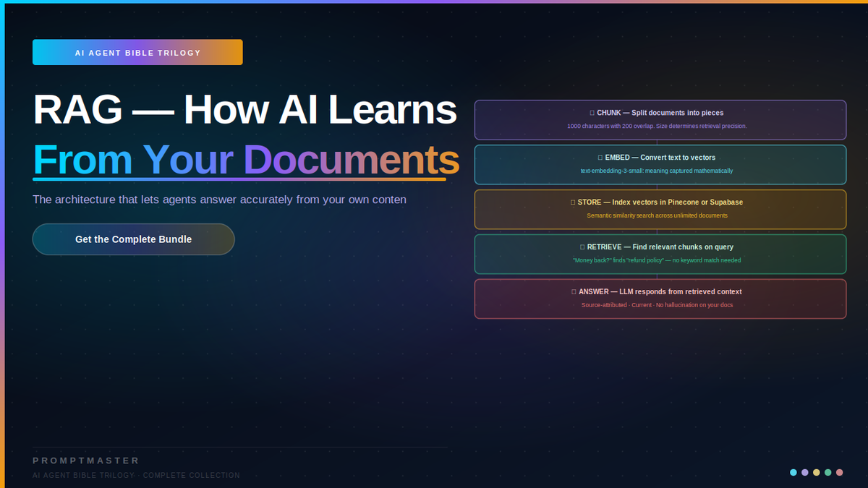The width and height of the screenshot is (868, 488).
Task: Click the PROMPTMASTER brand text
Action: [x=86, y=461]
